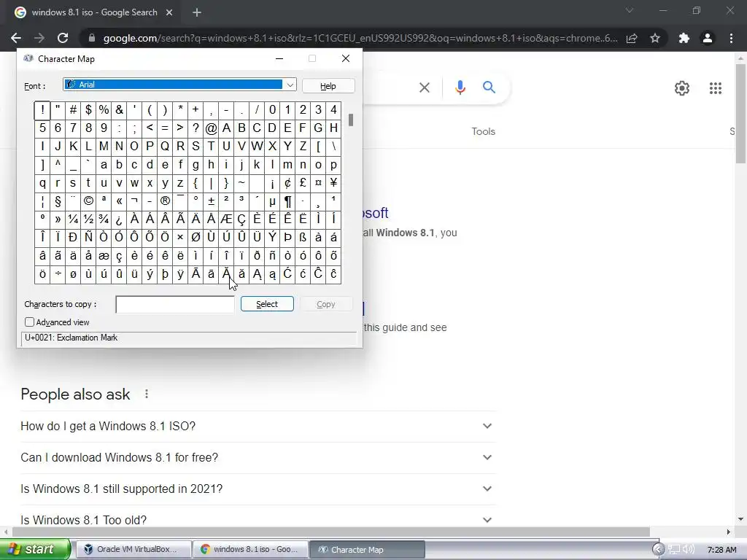Click the page horizontal scrollbar thumb
The image size is (747, 560).
tap(331, 532)
